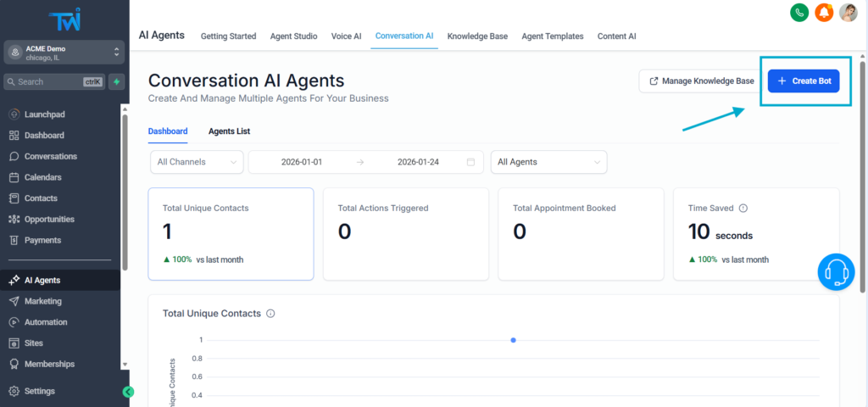Click the Time Saved info icon
Viewport: 868px width, 407px height.
[743, 208]
